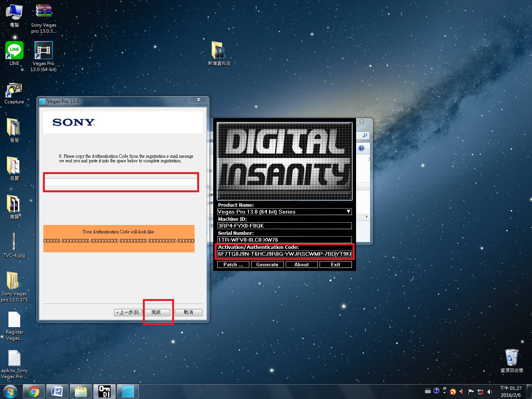This screenshot has height=399, width=532.
Task: Select the LINE shortcut on the desktop
Action: click(x=14, y=54)
